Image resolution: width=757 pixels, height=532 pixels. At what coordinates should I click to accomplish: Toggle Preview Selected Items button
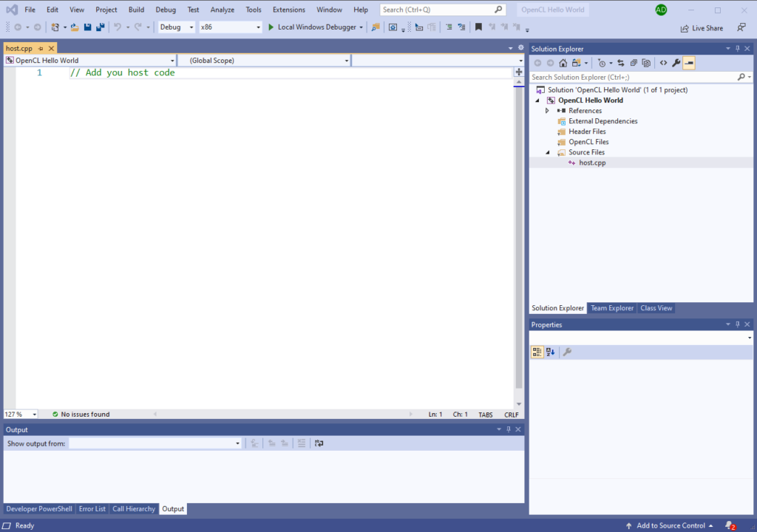pos(689,63)
